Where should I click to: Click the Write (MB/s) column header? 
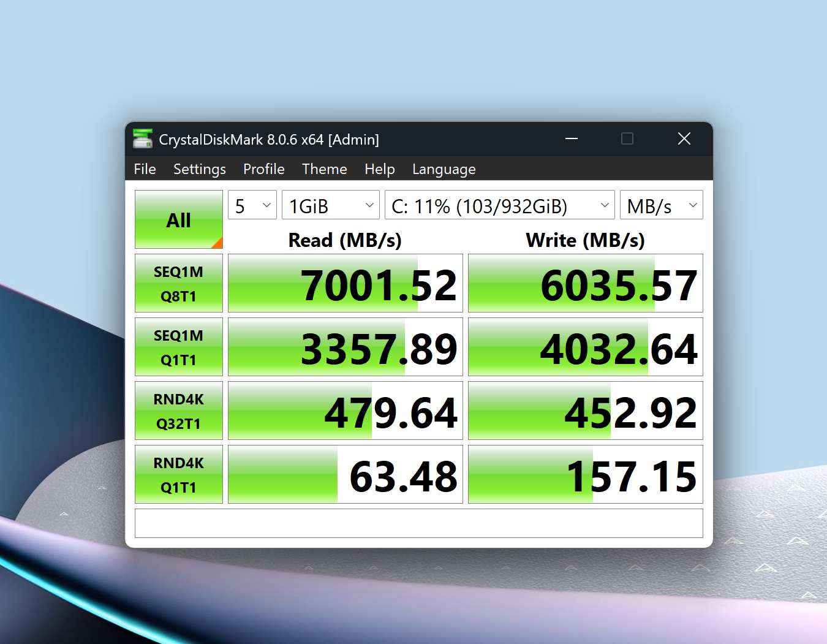tap(585, 240)
